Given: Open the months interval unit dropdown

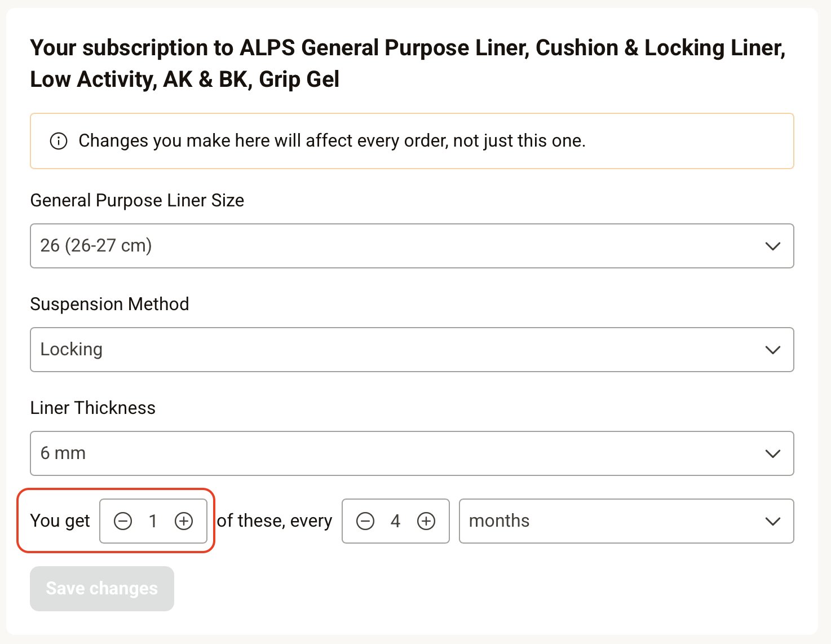Looking at the screenshot, I should [626, 521].
